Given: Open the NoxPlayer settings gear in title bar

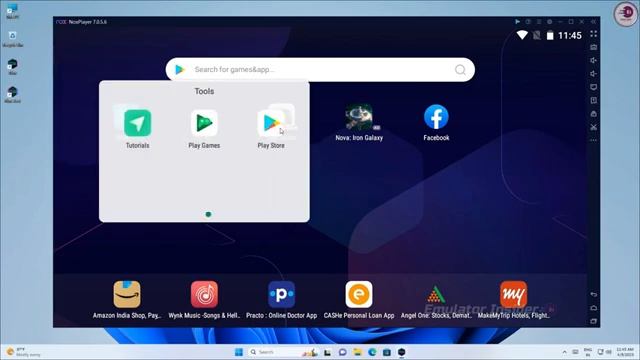Looking at the screenshot, I should tap(549, 22).
